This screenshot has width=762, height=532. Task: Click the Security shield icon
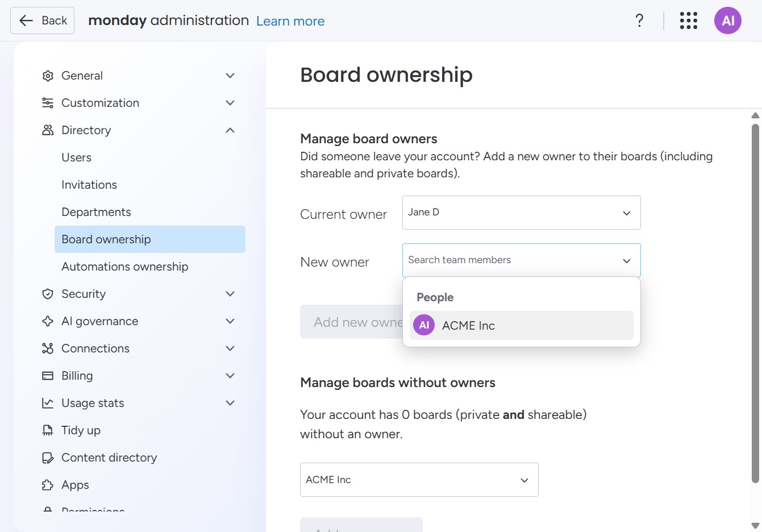[48, 294]
